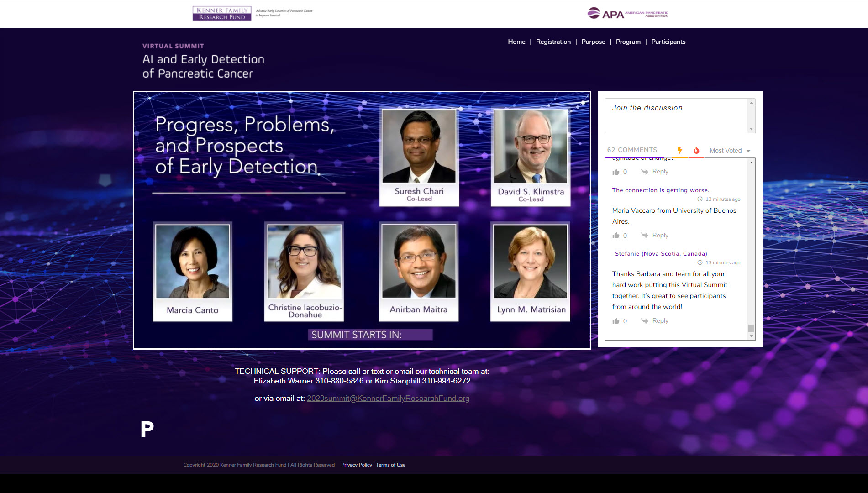868x493 pixels.
Task: Click the discussion textbox scroll-up arrow
Action: coord(751,103)
